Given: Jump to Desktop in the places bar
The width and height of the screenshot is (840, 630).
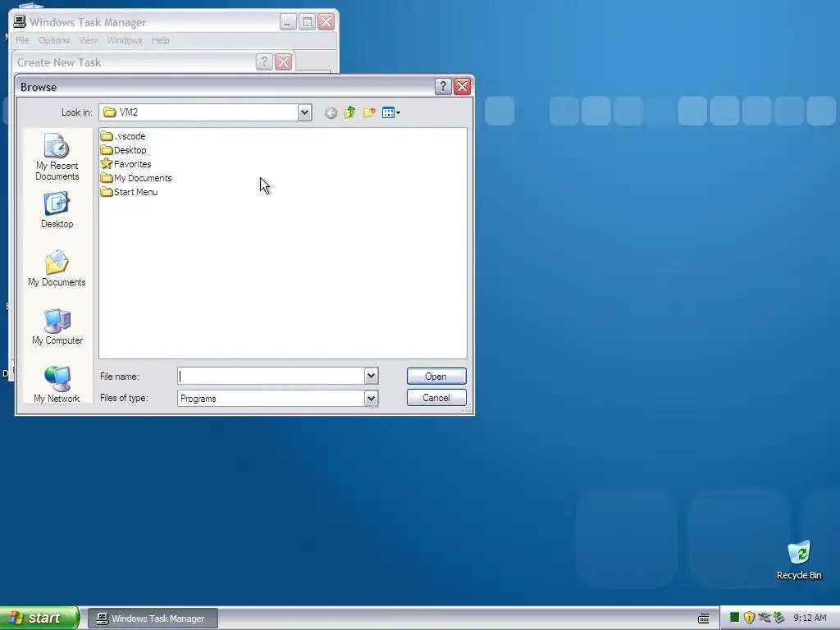Looking at the screenshot, I should point(57,211).
